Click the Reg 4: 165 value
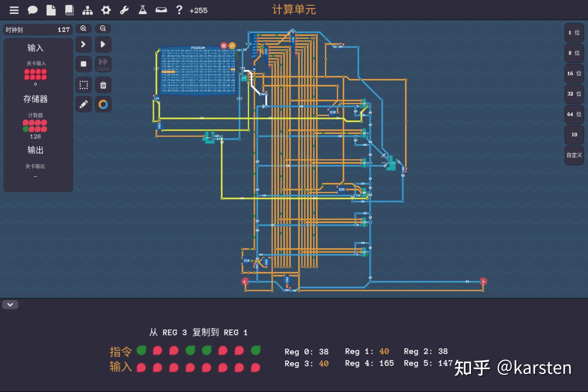588x392 pixels. 369,363
